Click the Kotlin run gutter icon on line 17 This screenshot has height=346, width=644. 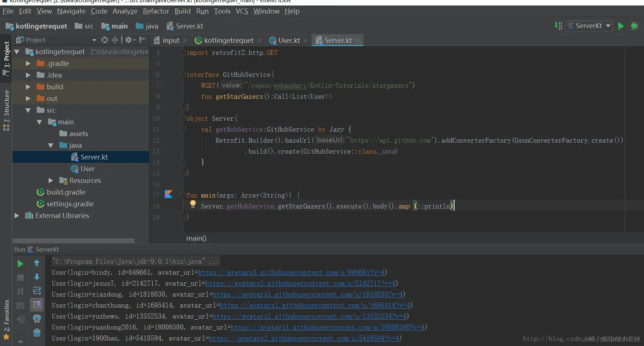168,194
